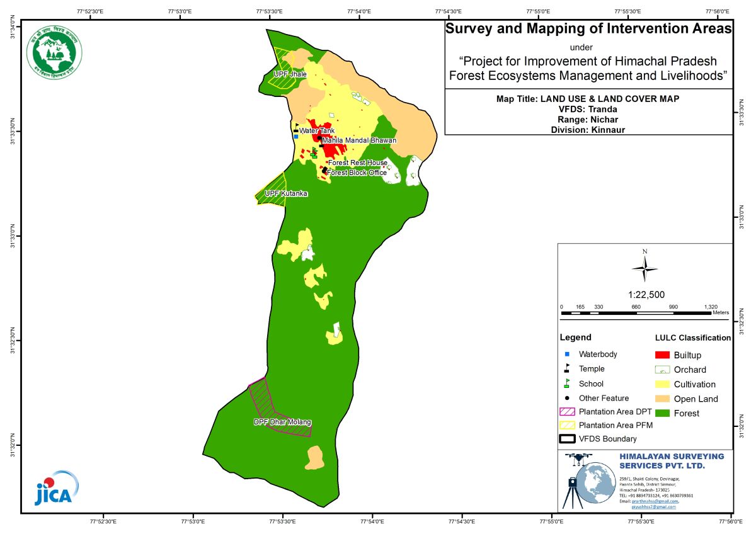Click the Waterbody blue square legend symbol
Viewport: 756px width, 534px height.
point(567,355)
